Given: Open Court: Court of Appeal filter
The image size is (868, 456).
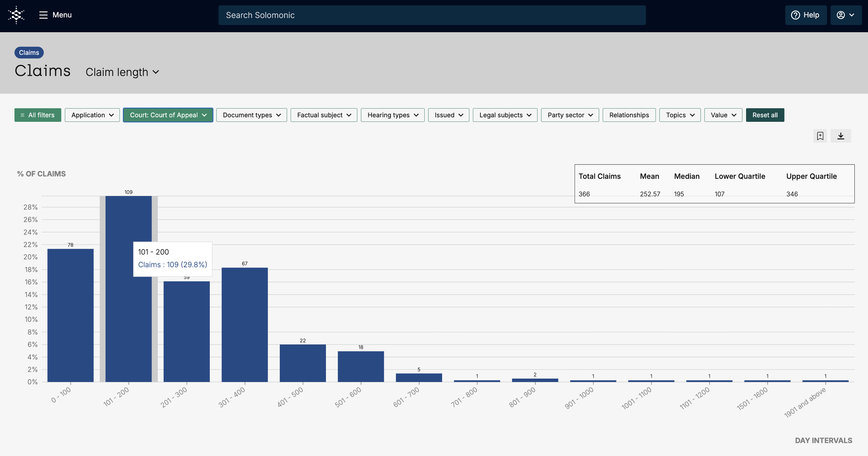Looking at the screenshot, I should (168, 115).
